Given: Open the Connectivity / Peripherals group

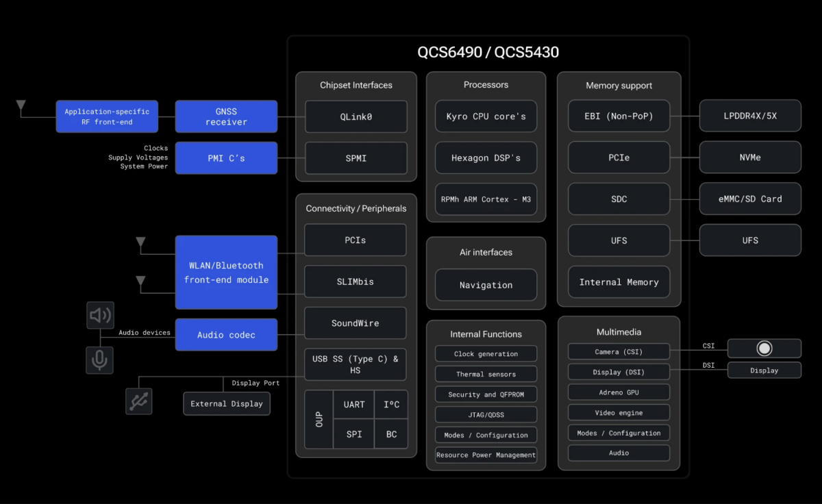Looking at the screenshot, I should 356,208.
